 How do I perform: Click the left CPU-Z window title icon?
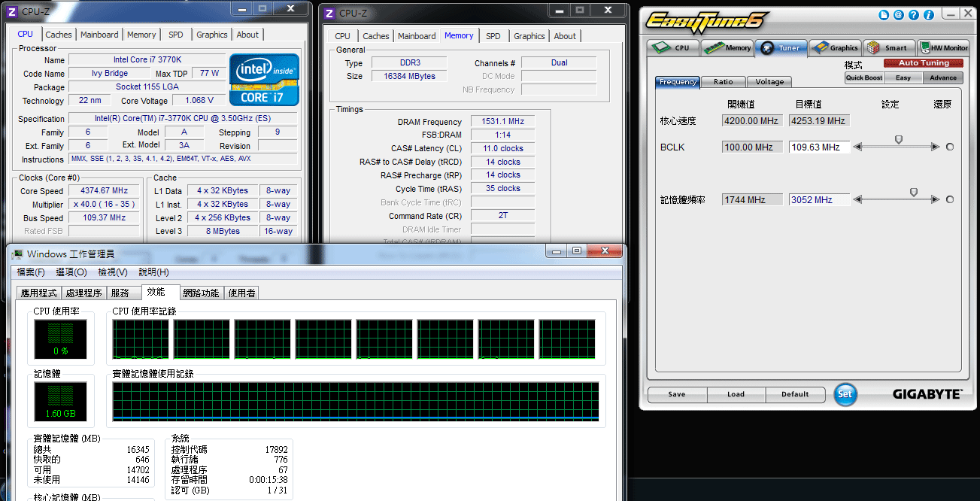click(x=13, y=12)
